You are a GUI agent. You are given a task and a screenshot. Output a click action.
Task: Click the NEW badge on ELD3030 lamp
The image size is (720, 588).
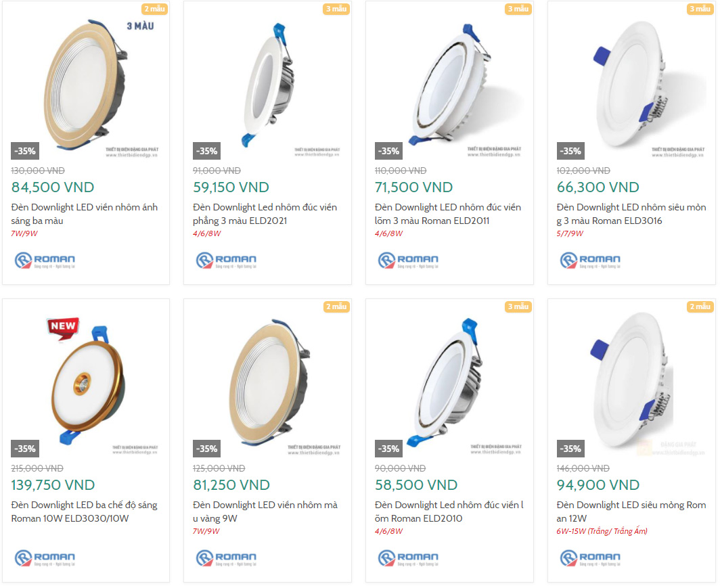click(x=62, y=327)
